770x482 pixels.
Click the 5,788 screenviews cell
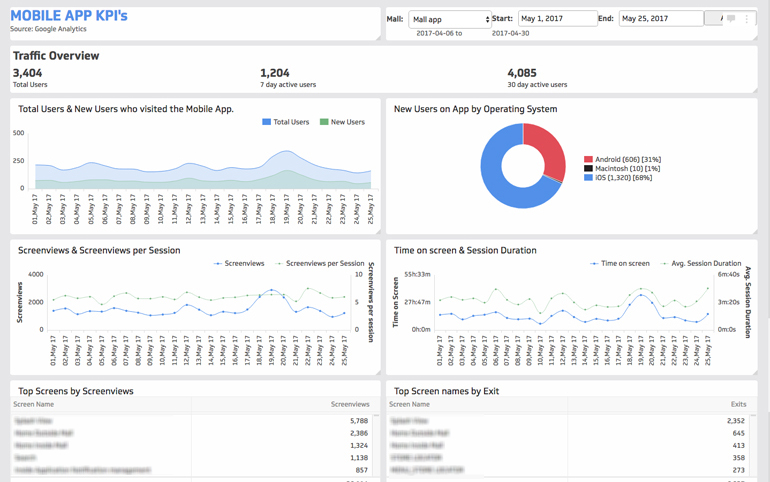click(x=359, y=421)
